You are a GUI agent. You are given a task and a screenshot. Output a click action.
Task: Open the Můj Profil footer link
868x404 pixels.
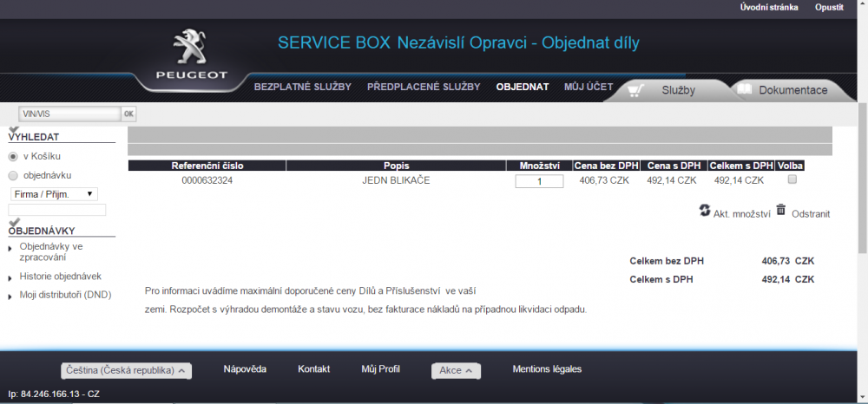(380, 369)
